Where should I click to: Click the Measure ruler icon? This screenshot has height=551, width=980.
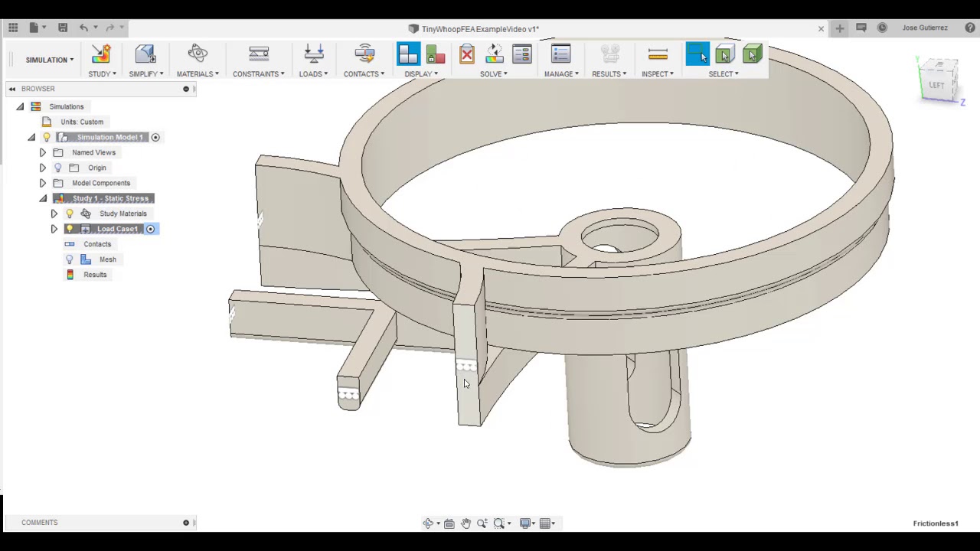(658, 54)
